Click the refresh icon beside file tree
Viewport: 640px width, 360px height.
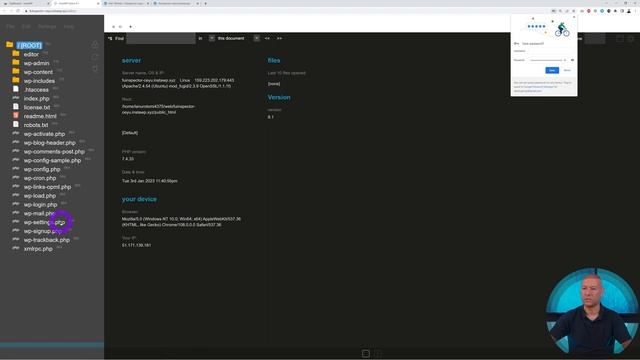[95, 57]
